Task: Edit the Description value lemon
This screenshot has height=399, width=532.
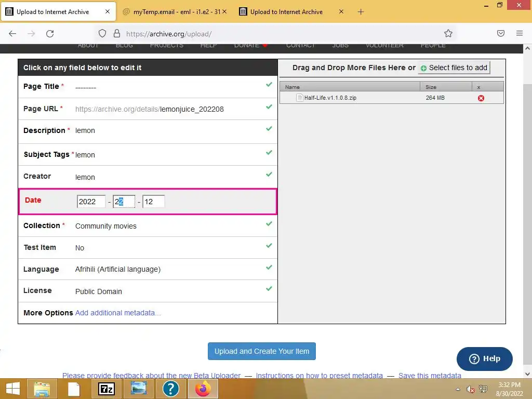Action: [x=85, y=130]
